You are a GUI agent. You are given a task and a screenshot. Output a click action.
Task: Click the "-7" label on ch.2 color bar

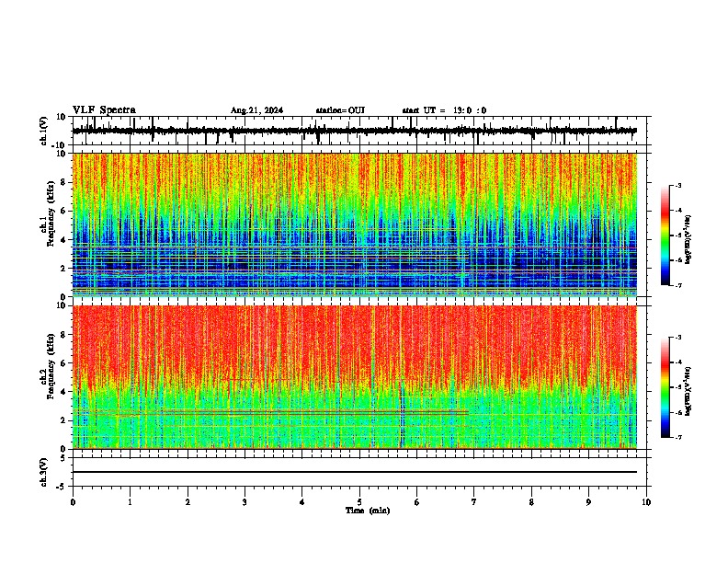[x=677, y=437]
